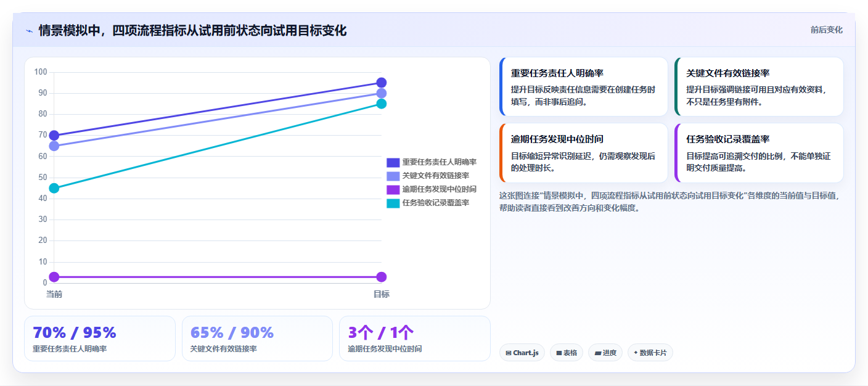Click legend text 任务验收记录覆盖率
The height and width of the screenshot is (386, 868).
coord(435,203)
